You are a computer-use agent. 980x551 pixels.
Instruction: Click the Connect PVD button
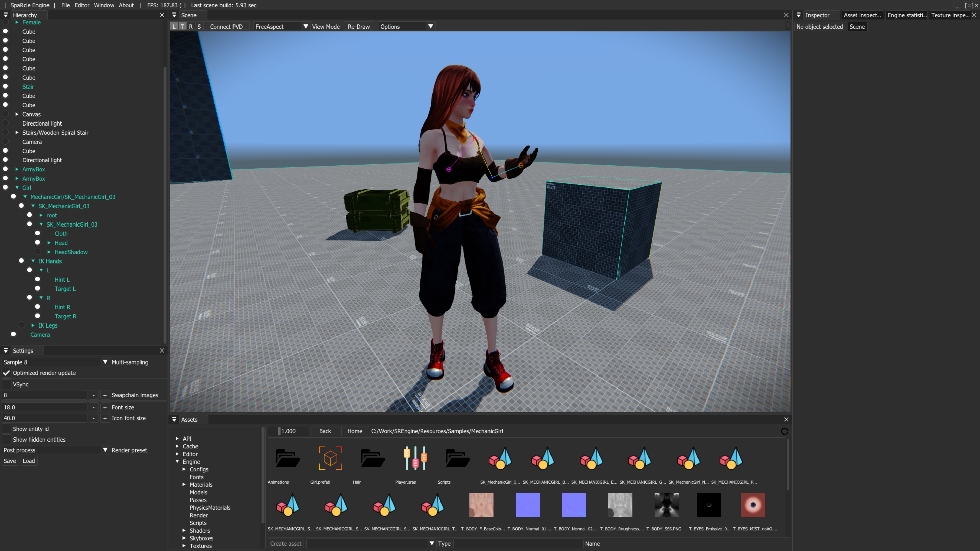226,27
